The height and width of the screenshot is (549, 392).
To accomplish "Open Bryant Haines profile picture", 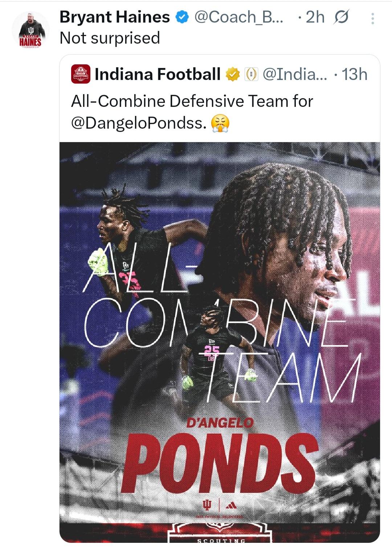I will [30, 30].
